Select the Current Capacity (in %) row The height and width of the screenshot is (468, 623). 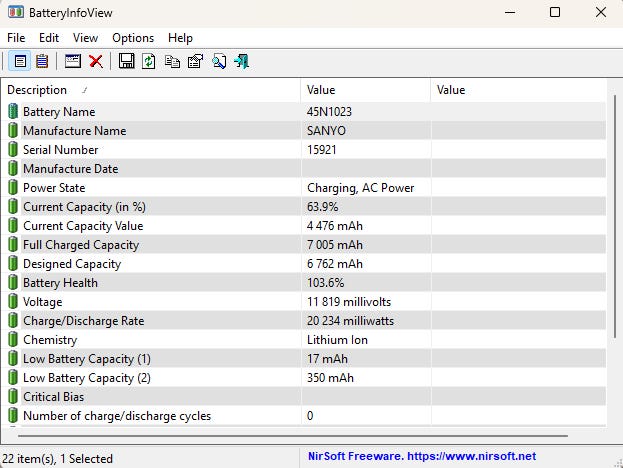click(x=304, y=207)
